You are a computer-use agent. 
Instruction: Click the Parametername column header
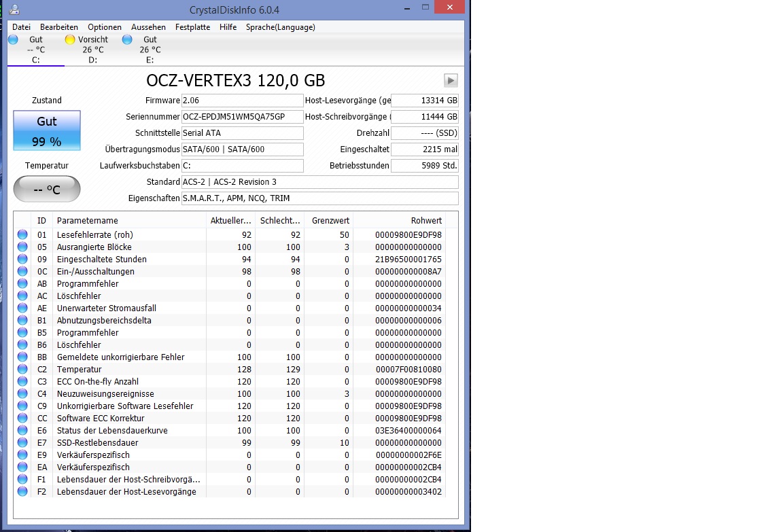(x=129, y=221)
